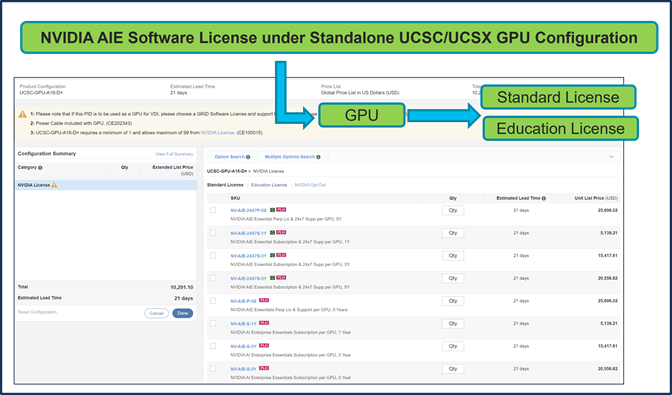Click UCSC-GPU-A16-D= breadcrumb
This screenshot has height=395, width=672.
pos(227,171)
